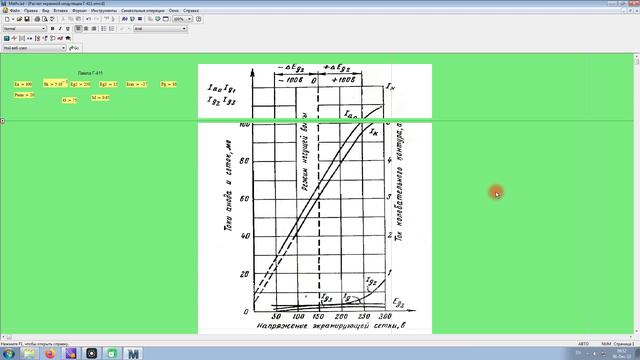Open print preview
This screenshot has height=360, width=640.
coord(44,19)
